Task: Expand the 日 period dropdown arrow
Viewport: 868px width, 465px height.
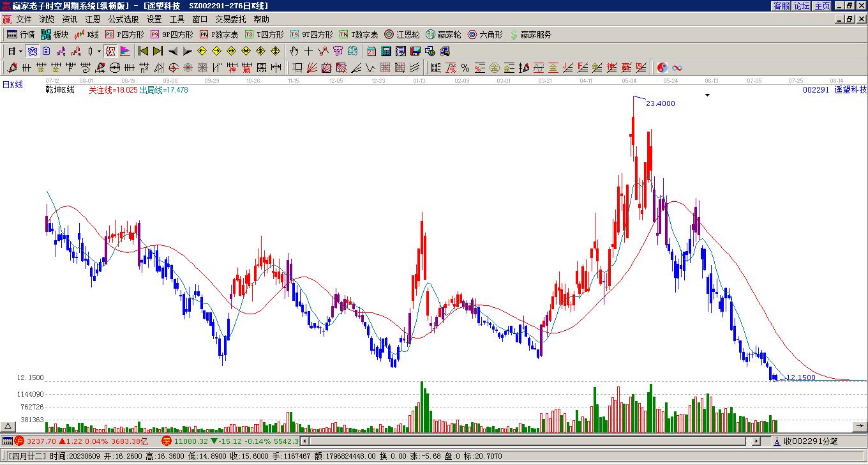Action: (x=21, y=51)
